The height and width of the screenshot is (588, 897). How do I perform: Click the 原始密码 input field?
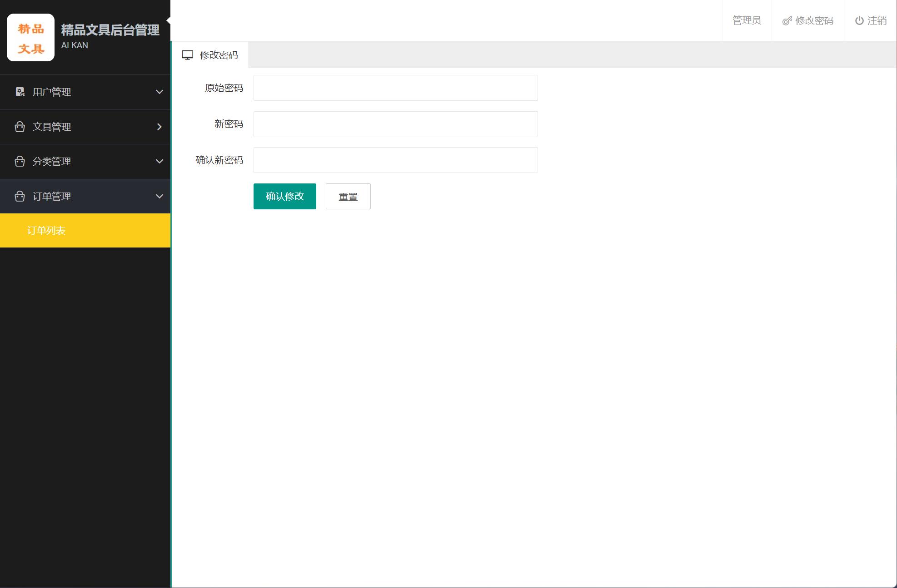(x=395, y=88)
